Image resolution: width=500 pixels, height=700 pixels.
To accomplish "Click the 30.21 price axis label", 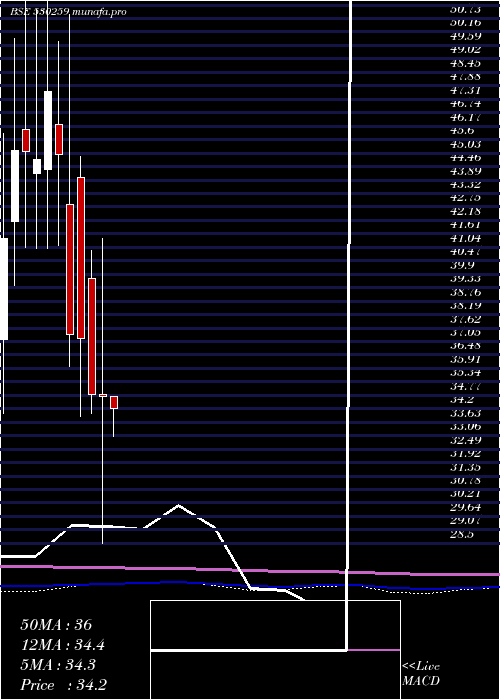I will pyautogui.click(x=465, y=494).
